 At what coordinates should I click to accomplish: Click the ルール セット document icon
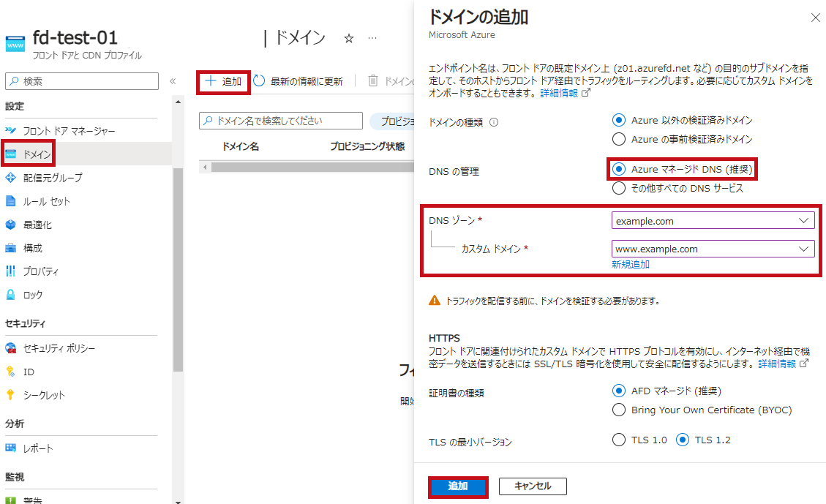pos(10,200)
